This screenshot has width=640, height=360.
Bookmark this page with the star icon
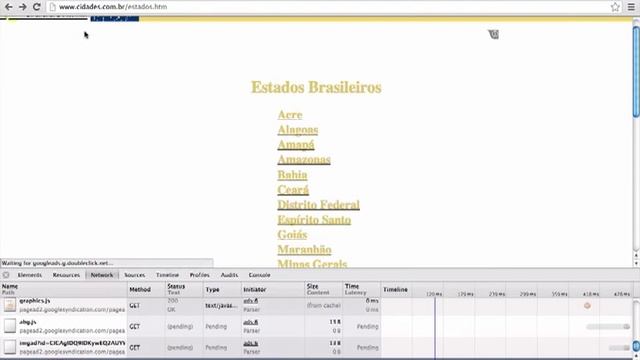tap(615, 7)
